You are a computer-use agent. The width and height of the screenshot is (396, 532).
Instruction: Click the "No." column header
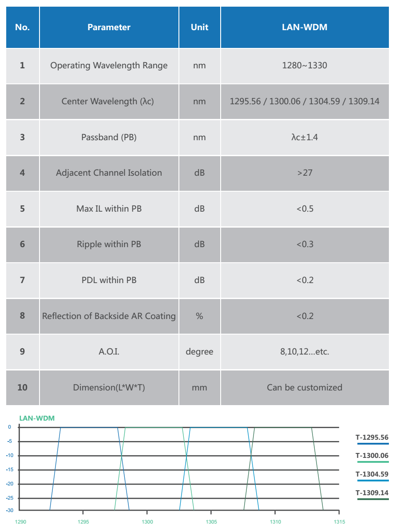point(22,27)
